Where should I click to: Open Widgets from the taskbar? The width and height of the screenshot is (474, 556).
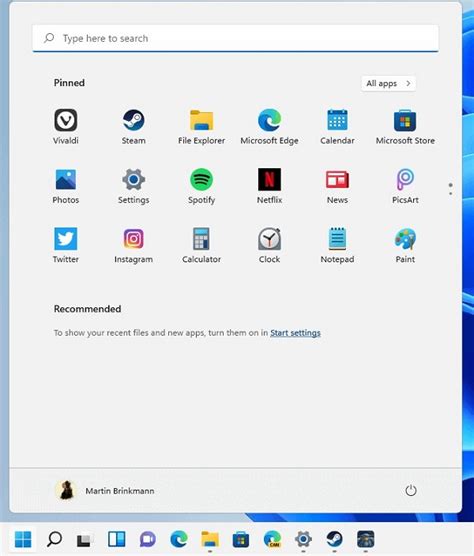coord(117,539)
